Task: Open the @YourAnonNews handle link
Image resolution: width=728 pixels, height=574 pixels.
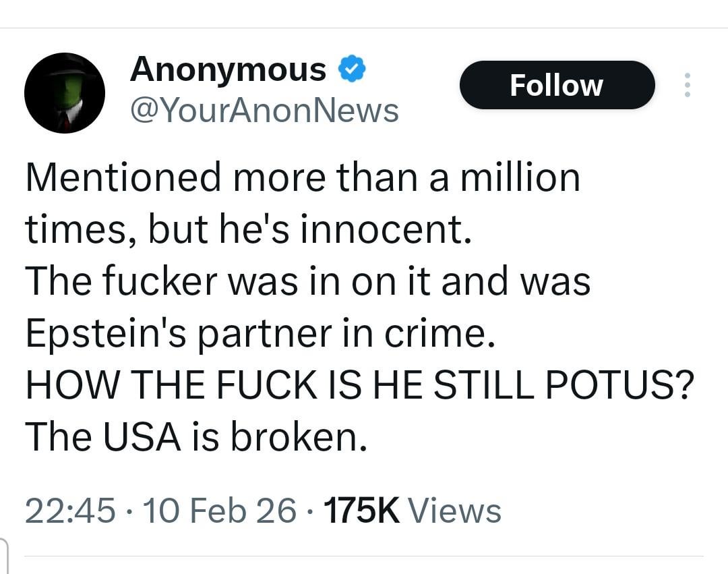Action: point(264,110)
